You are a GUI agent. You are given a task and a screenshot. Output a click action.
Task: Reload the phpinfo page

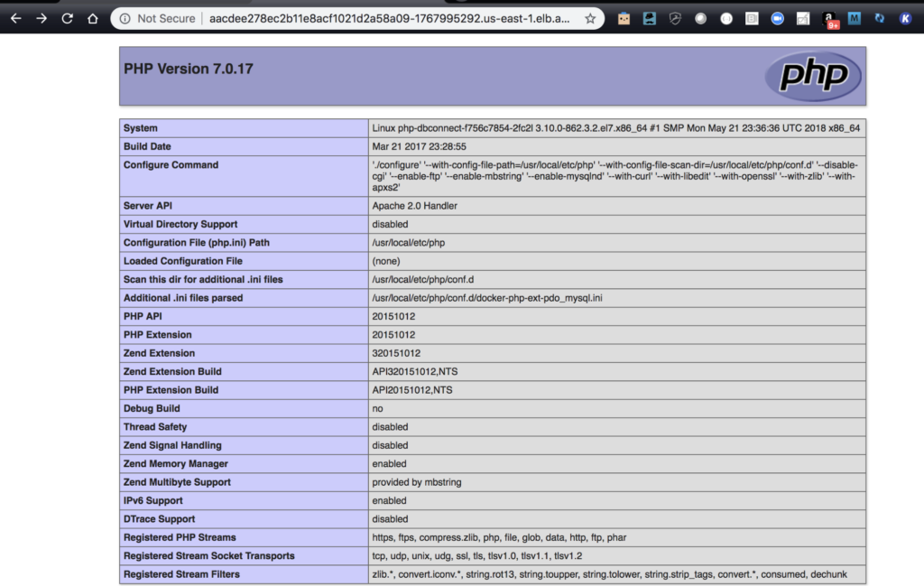[68, 18]
